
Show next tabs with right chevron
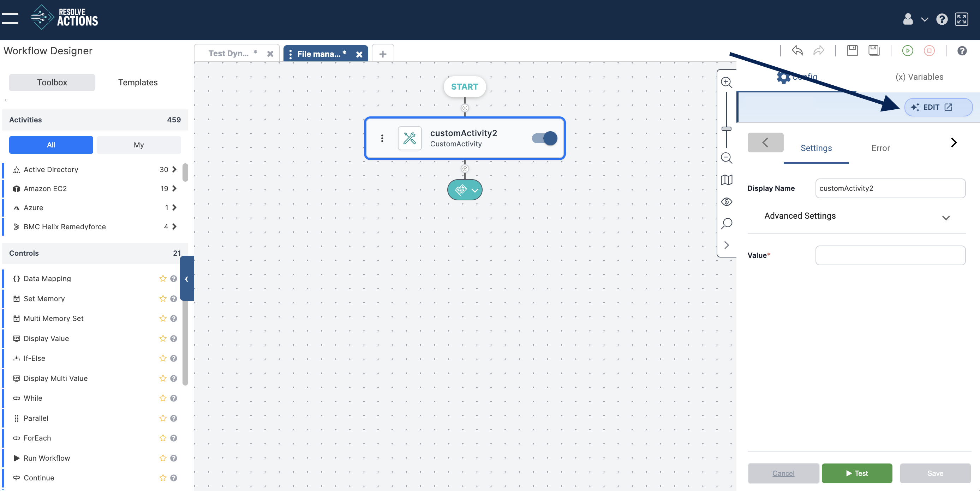[x=954, y=143]
